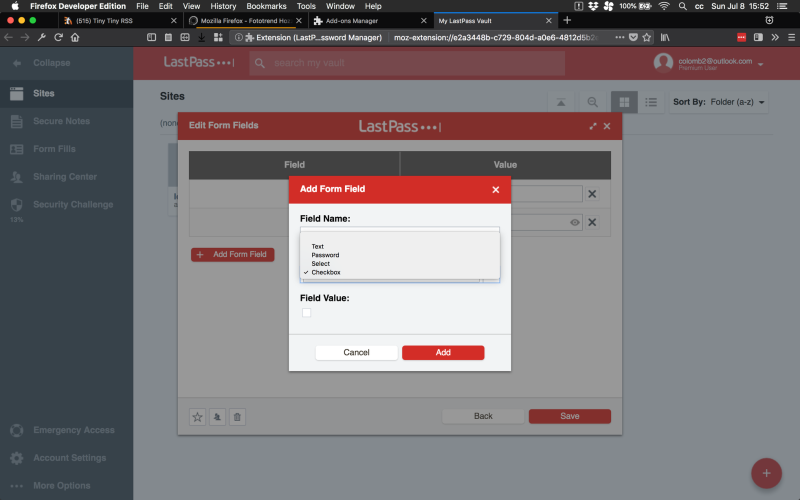Reload the current page
Screen dimensions: 800x500
[x=58, y=37]
